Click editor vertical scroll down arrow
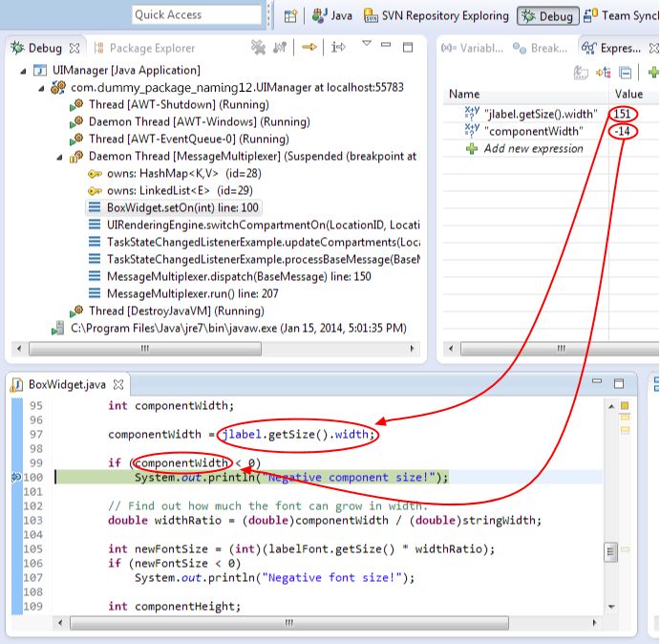The width and height of the screenshot is (660, 644). coord(611,607)
